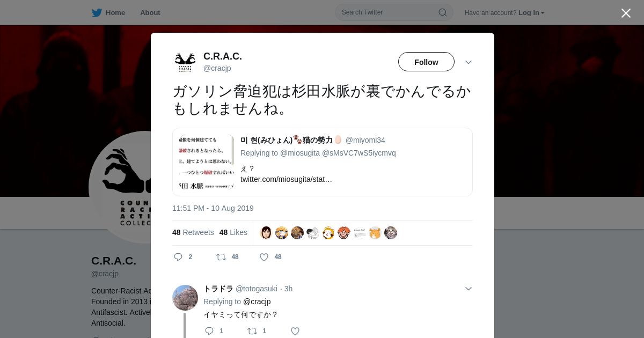Close the tweet overlay with the X

point(626,13)
